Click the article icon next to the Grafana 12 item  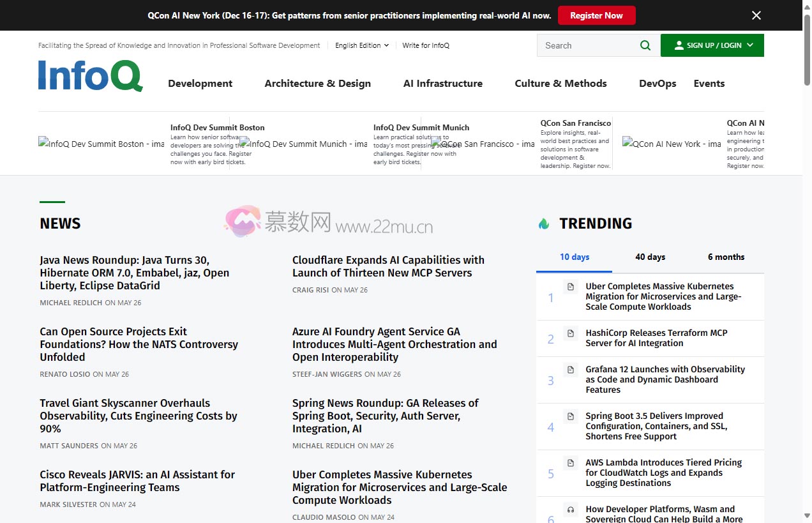tap(571, 370)
